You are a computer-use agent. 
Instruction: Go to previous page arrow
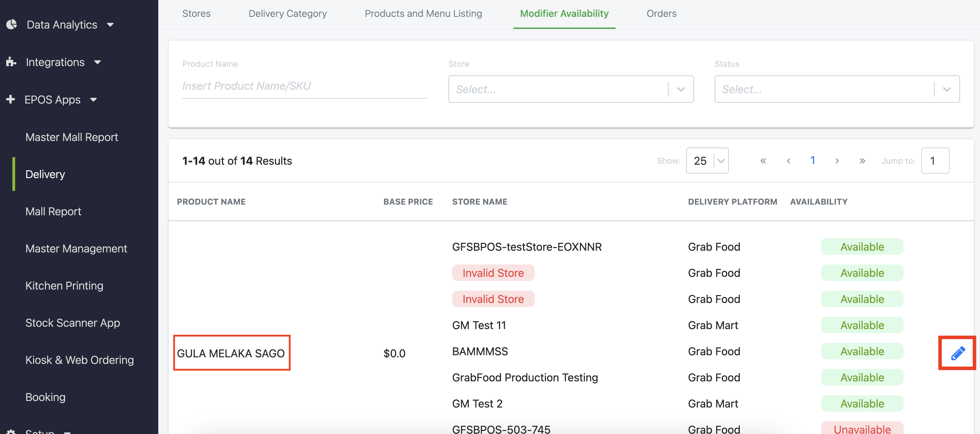788,161
